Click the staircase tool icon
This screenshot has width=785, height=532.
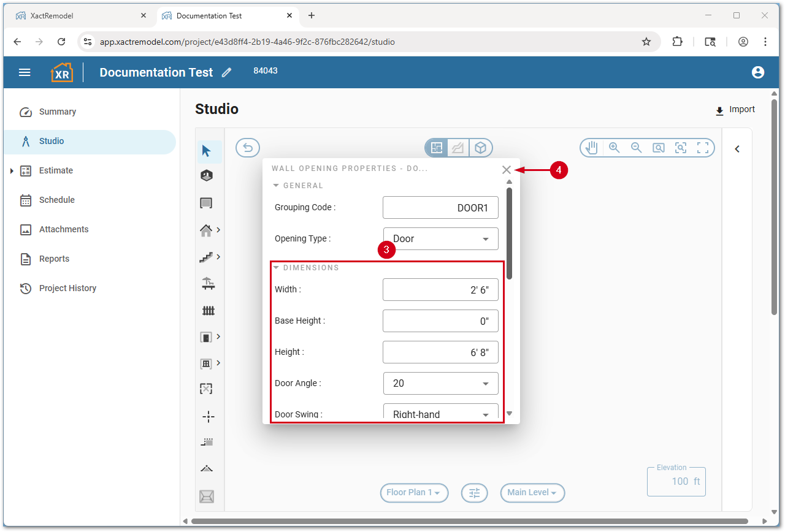[206, 257]
